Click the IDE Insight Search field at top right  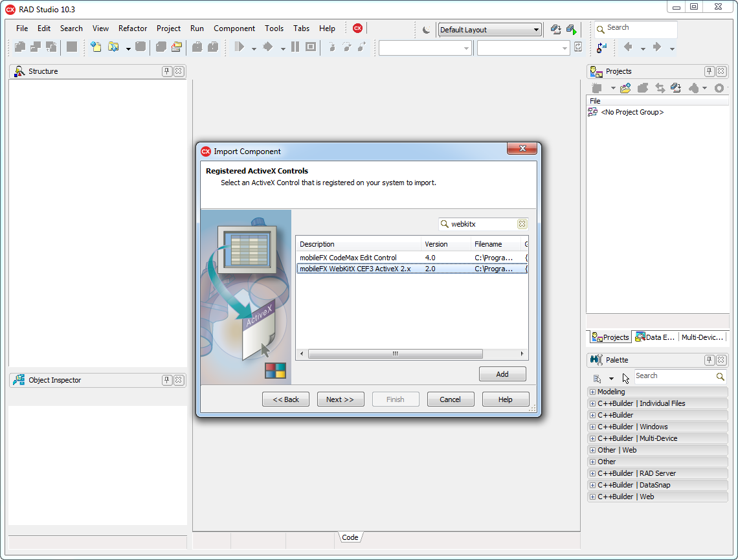636,28
